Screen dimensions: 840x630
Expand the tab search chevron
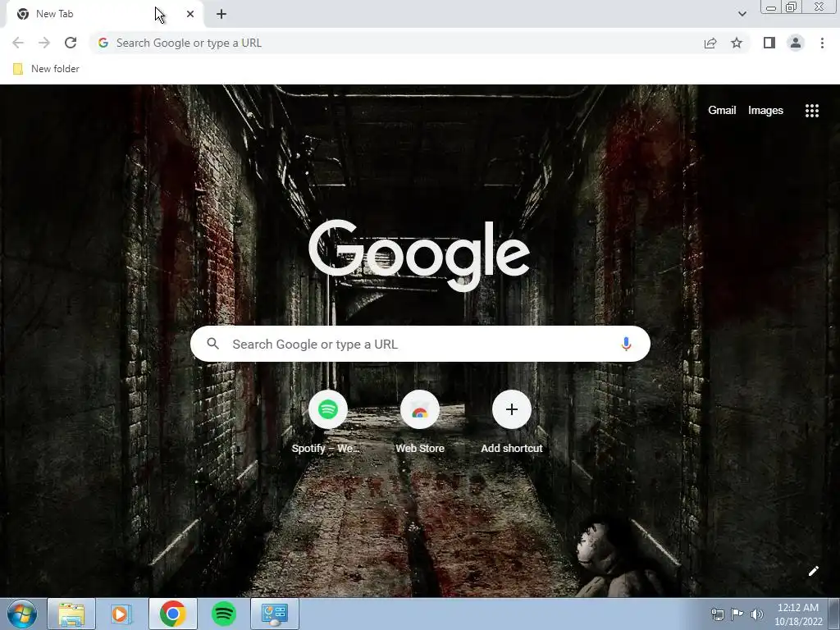[742, 14]
